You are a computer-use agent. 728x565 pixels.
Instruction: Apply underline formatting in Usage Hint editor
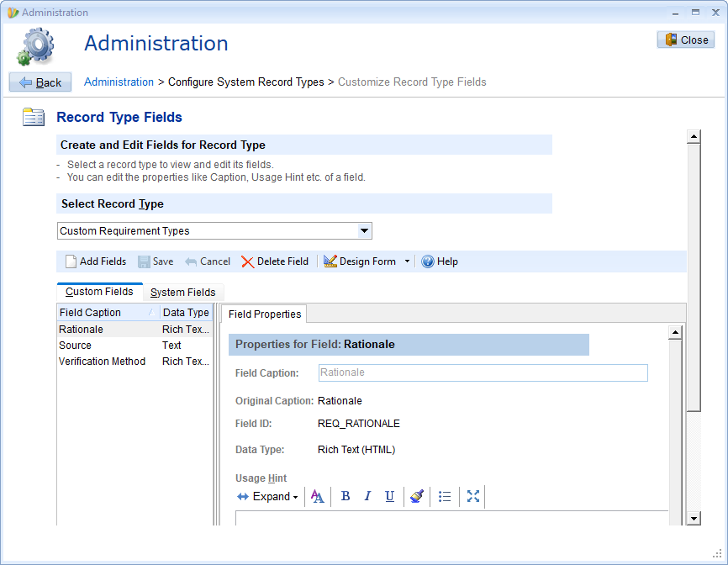click(x=389, y=496)
